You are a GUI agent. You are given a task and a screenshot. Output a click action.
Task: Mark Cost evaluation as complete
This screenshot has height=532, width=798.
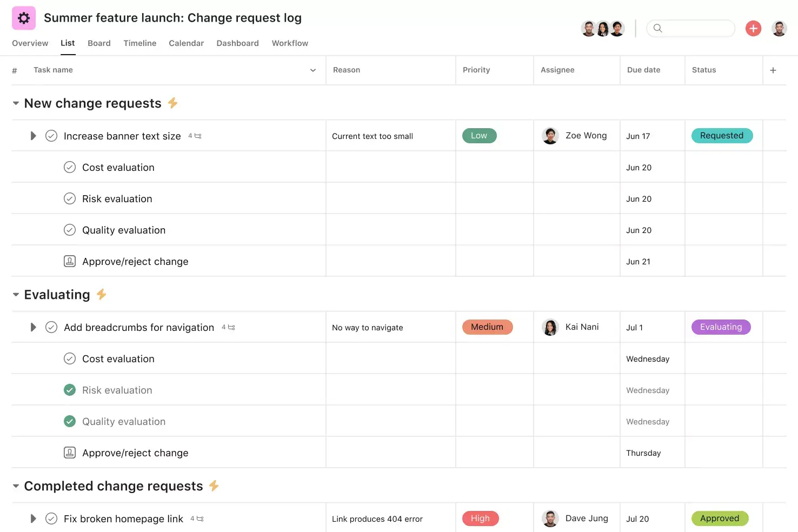tap(70, 167)
